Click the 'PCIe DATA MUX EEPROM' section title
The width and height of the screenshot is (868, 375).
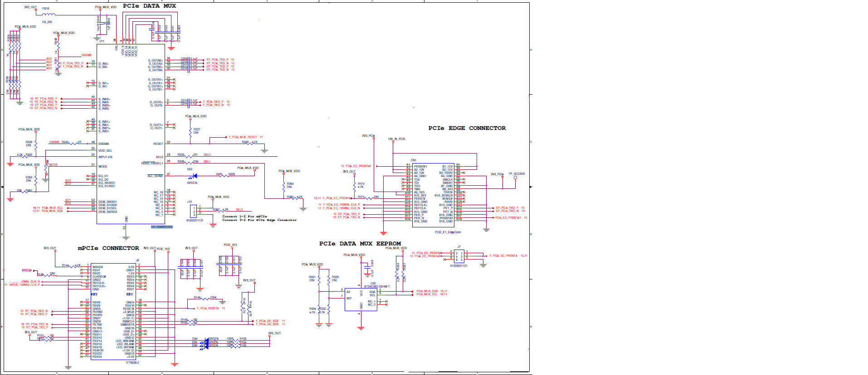click(360, 244)
